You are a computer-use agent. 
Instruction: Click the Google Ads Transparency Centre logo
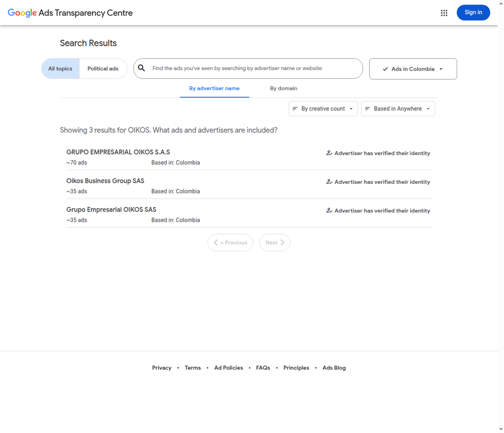pos(70,13)
